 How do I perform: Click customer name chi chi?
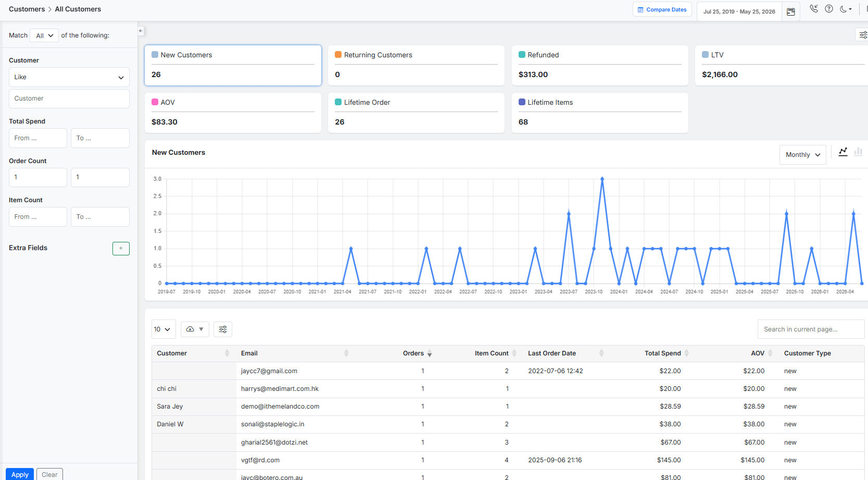tap(167, 389)
